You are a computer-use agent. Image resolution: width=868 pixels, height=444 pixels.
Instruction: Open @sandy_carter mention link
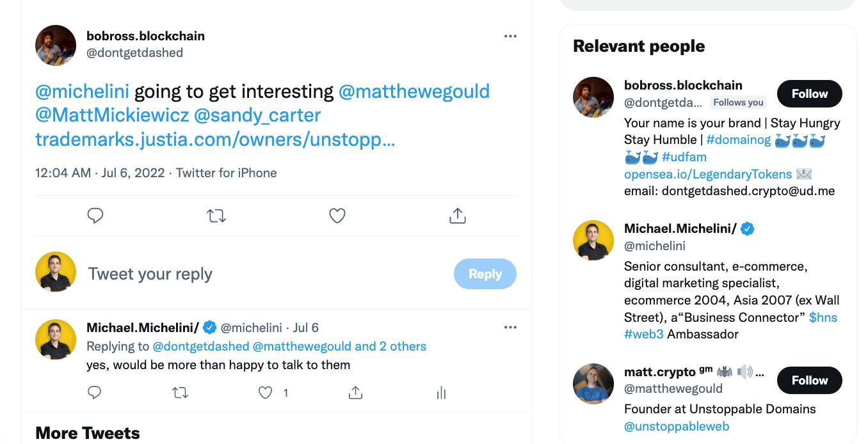click(257, 115)
